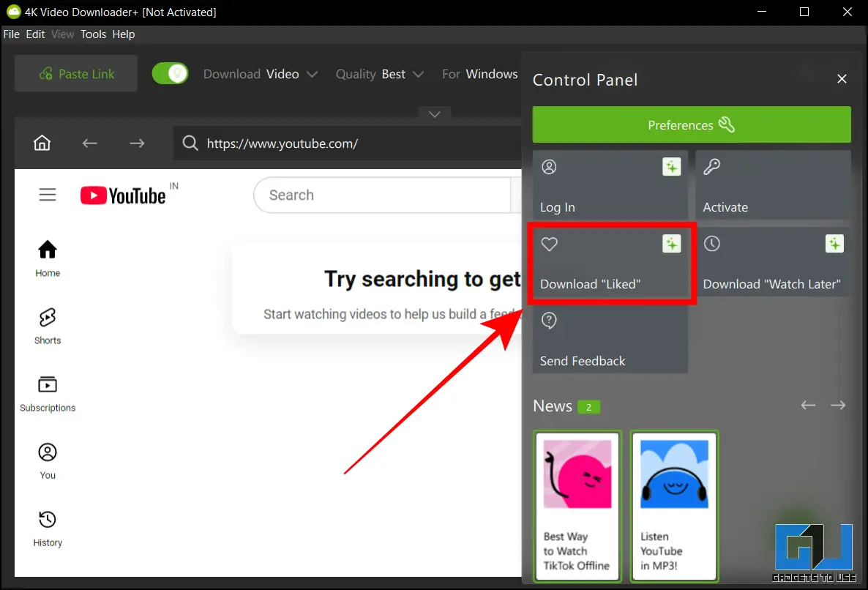
Task: Click the sparkle badge on Log In tile
Action: [x=671, y=167]
